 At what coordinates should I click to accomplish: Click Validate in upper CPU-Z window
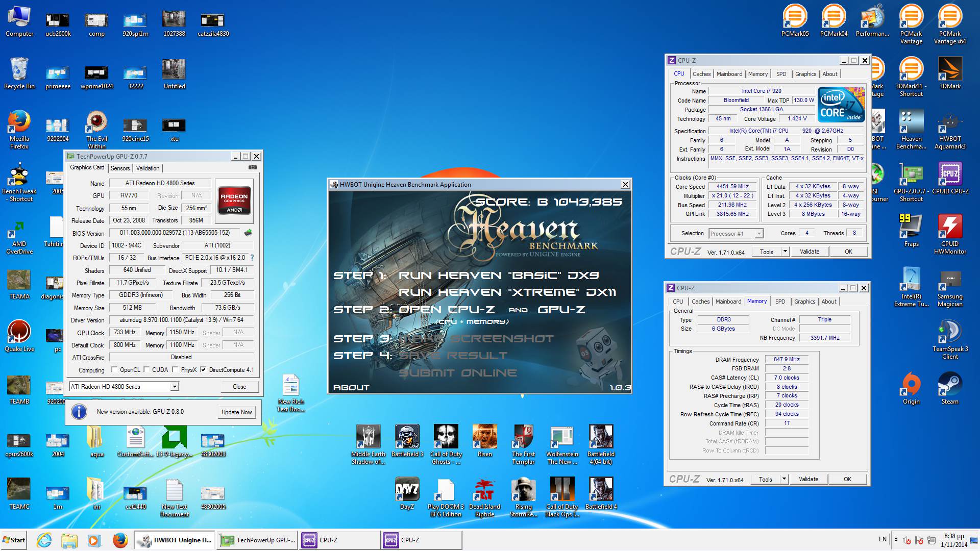click(810, 252)
